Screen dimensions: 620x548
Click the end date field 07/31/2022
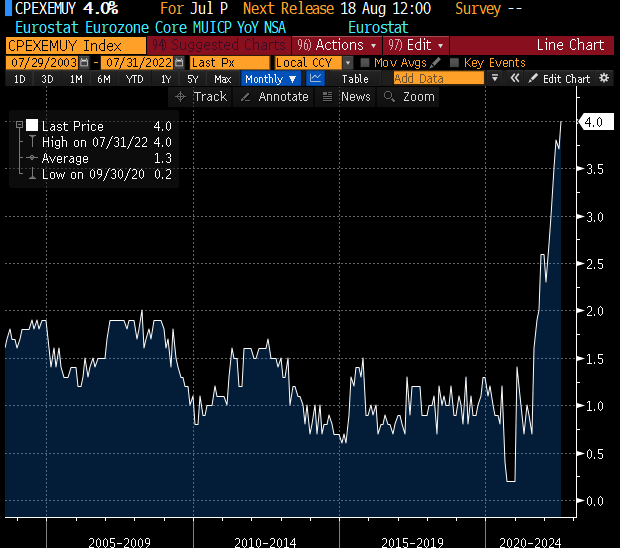coord(138,63)
